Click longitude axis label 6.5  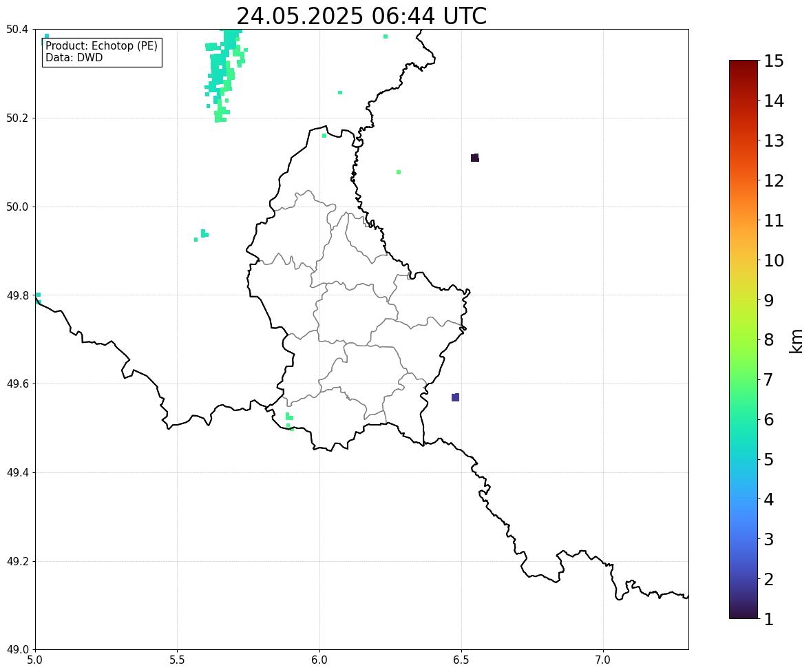461,660
